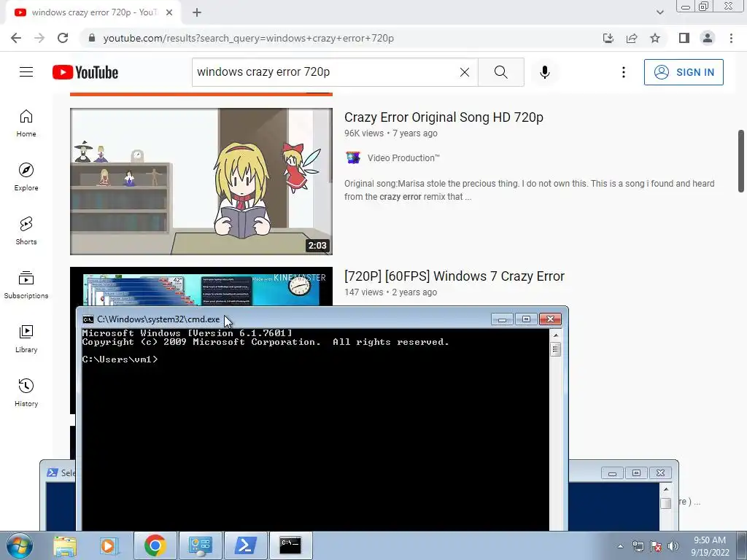Switch to PowerShell in the taskbar

[x=245, y=545]
